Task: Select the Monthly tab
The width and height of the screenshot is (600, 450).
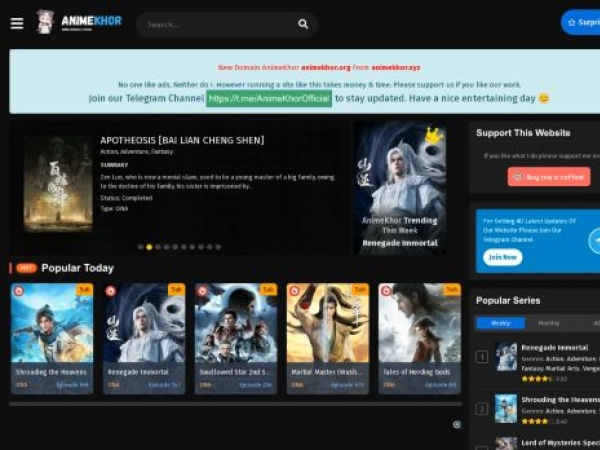Action: pos(549,323)
